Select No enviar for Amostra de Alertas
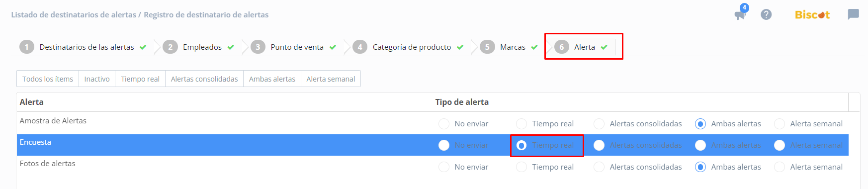The image size is (868, 189). 444,124
